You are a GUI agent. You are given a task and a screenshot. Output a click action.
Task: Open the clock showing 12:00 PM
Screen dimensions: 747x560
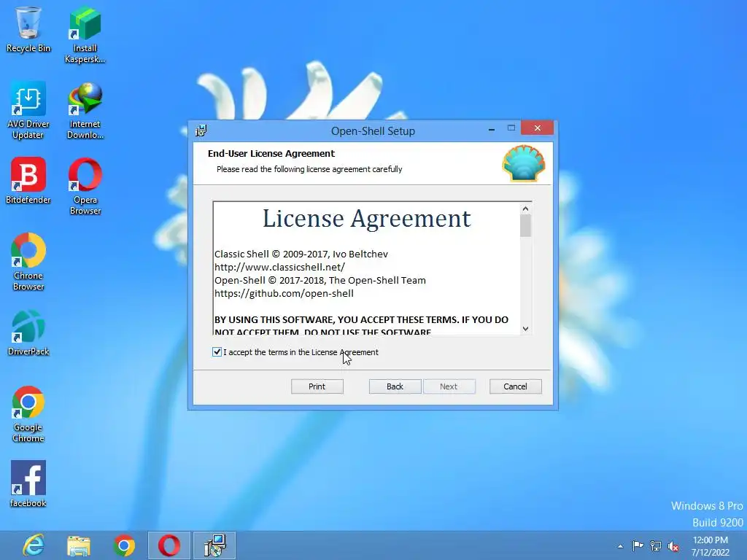[x=711, y=546]
